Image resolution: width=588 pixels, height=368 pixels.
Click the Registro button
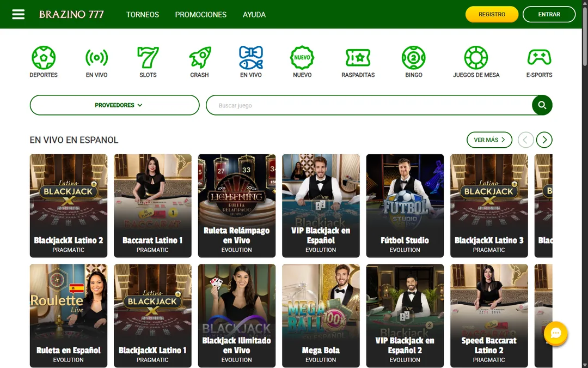tap(492, 14)
